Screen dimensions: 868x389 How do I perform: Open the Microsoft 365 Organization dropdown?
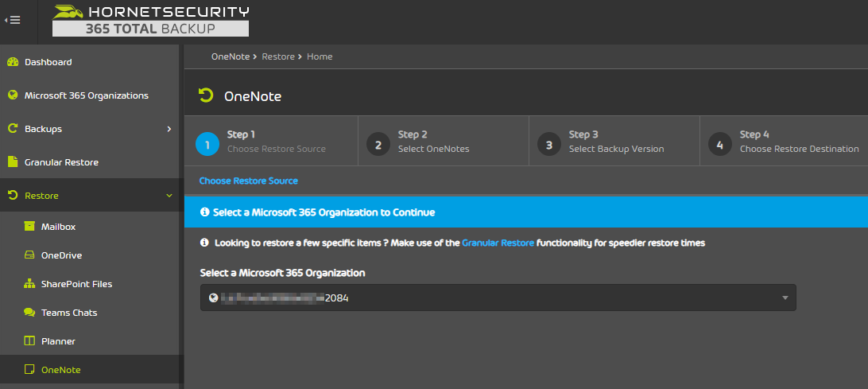[x=498, y=298]
